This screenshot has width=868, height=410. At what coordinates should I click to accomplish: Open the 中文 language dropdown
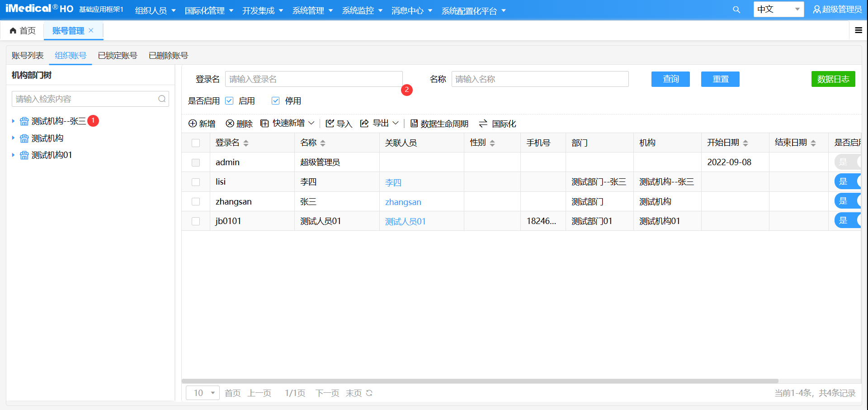[x=778, y=9]
